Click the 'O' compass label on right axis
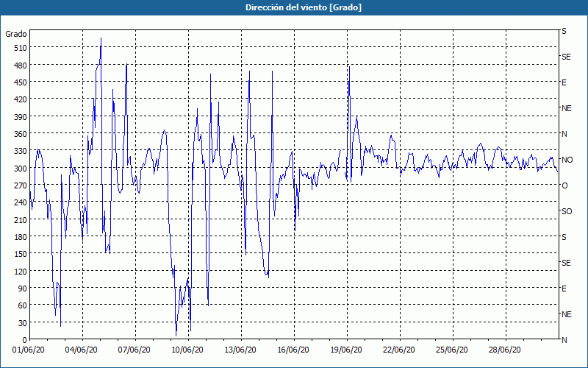Screen dimensions: 588x368 pyautogui.click(x=564, y=185)
